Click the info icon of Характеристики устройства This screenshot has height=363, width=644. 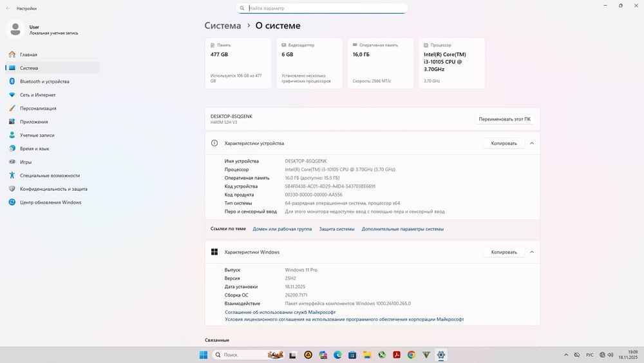(x=214, y=143)
